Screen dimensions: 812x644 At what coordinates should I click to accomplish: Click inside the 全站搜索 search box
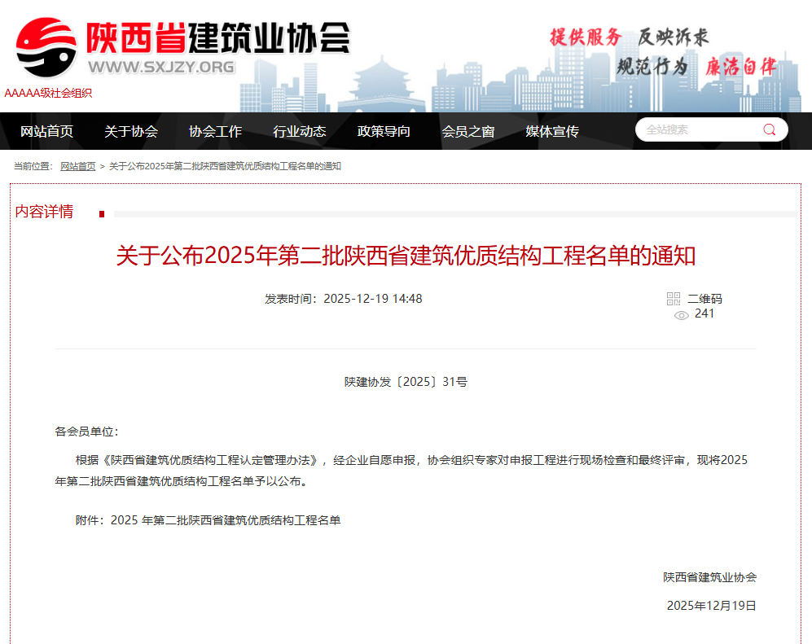(x=700, y=129)
